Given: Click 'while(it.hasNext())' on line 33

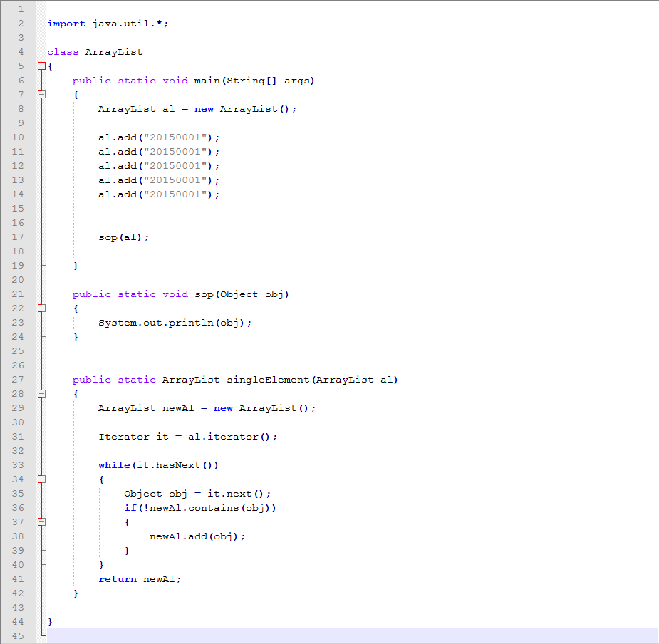Looking at the screenshot, I should [x=158, y=465].
